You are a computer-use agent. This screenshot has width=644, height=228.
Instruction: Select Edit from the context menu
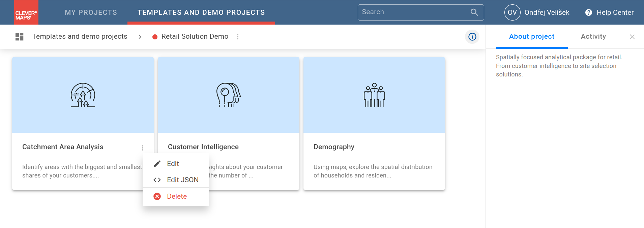tap(173, 164)
